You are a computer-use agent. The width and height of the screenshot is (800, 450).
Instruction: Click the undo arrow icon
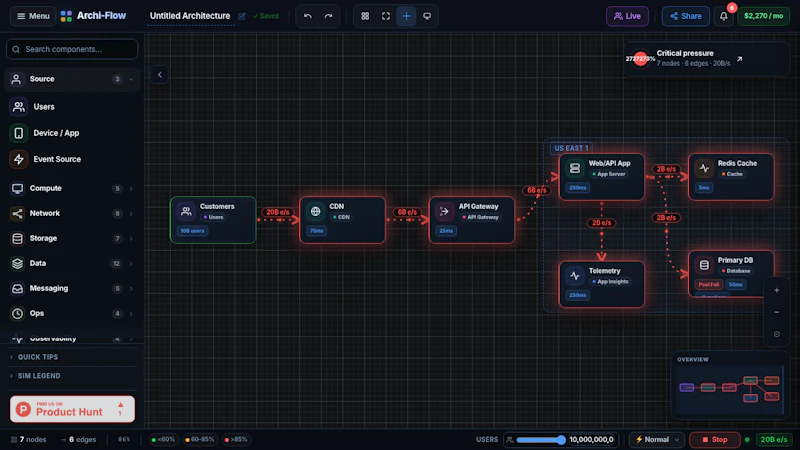coord(307,16)
